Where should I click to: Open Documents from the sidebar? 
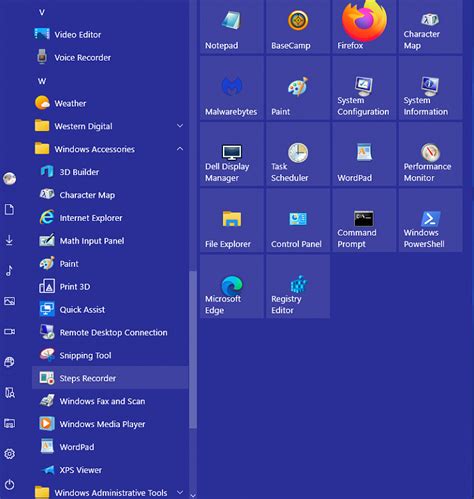point(9,210)
